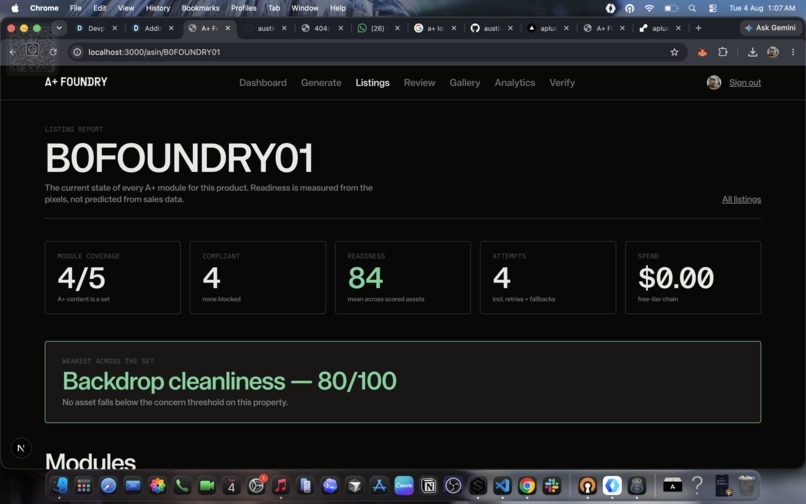The image size is (806, 504).
Task: Open the Bookmarks menu in menu bar
Action: tap(200, 8)
